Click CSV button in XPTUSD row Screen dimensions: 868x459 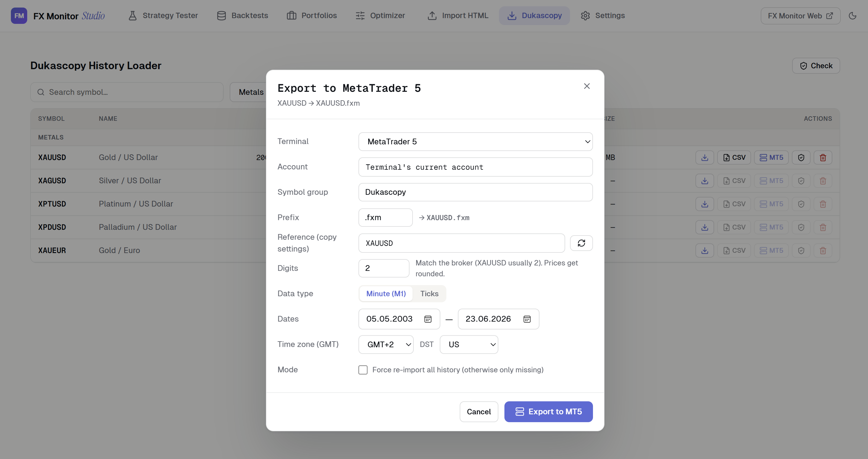point(734,204)
